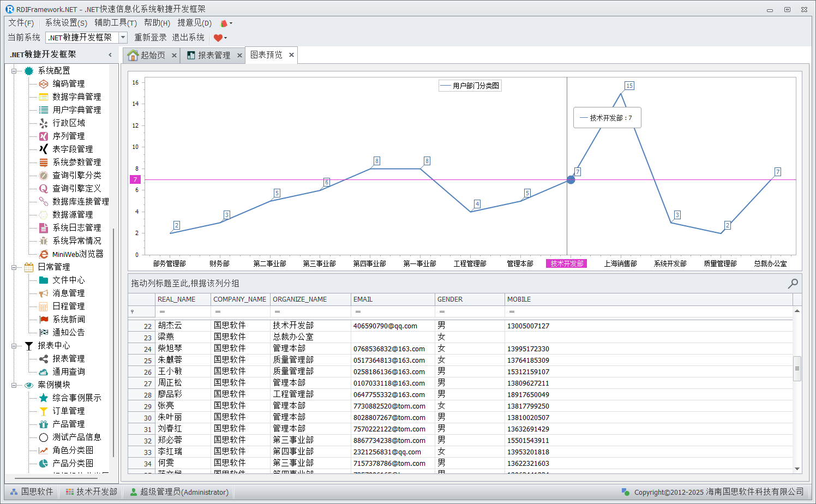Image resolution: width=816 pixels, height=504 pixels.
Task: Click the 编码管理 icon in sidebar
Action: (x=44, y=83)
